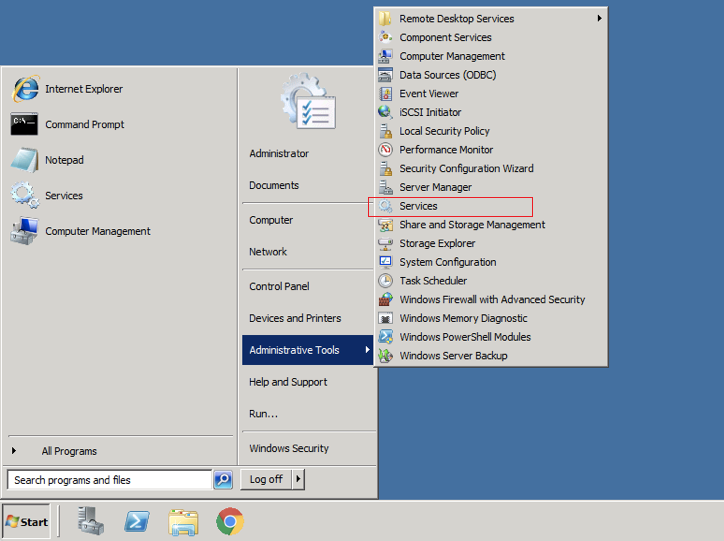Select the Component Services label
Image resolution: width=724 pixels, height=541 pixels.
click(445, 37)
